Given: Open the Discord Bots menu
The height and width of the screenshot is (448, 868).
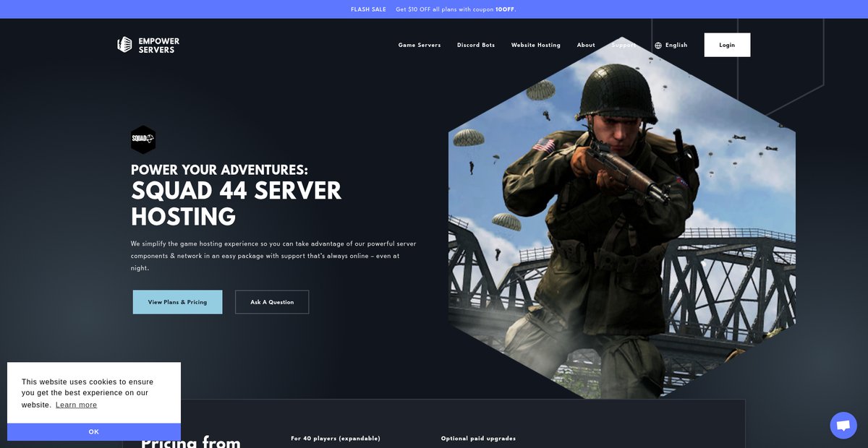Looking at the screenshot, I should coord(476,45).
